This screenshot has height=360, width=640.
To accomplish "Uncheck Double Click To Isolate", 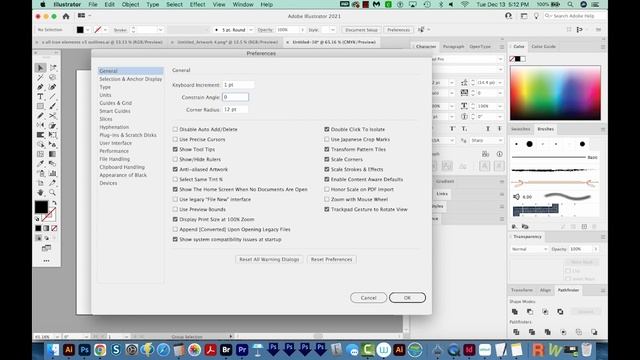I will pos(327,129).
